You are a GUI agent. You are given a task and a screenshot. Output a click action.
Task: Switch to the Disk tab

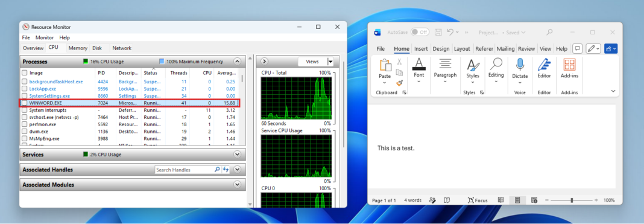[x=97, y=48]
